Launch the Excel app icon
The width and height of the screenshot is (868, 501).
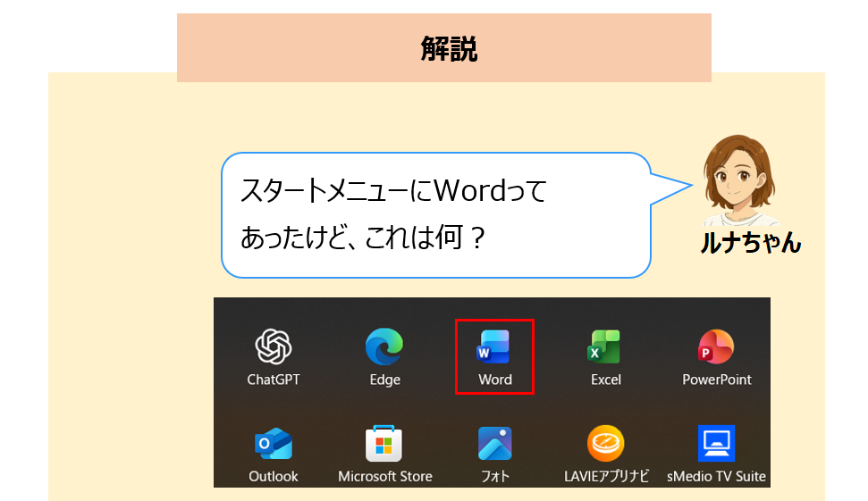(x=605, y=347)
